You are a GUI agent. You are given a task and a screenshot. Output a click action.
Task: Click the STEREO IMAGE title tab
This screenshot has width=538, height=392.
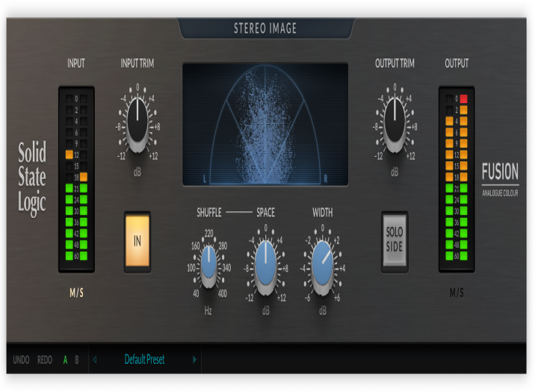point(265,28)
